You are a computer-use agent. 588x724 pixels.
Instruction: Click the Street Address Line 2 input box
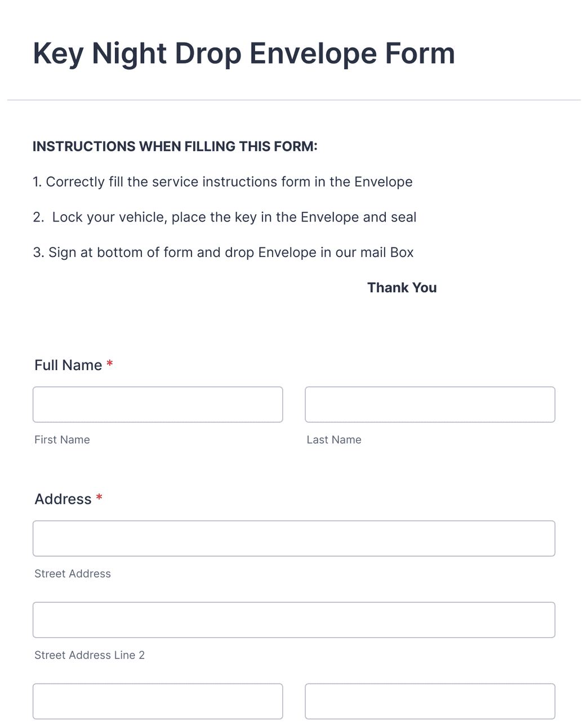click(x=294, y=619)
